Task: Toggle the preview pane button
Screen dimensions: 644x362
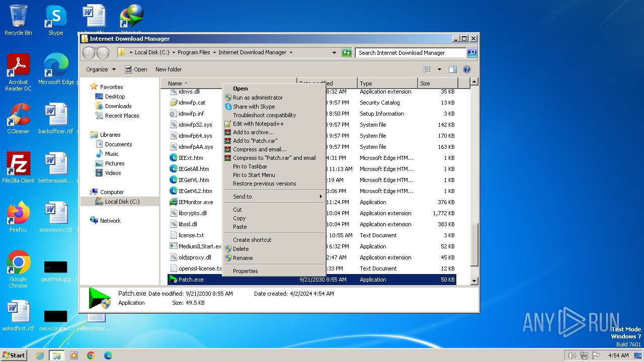Action: point(452,69)
